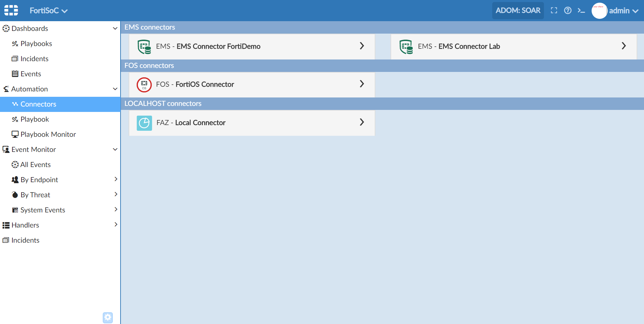Screen dimensions: 644x324
Task: Click the ADOM: SOAR button
Action: [x=518, y=10]
